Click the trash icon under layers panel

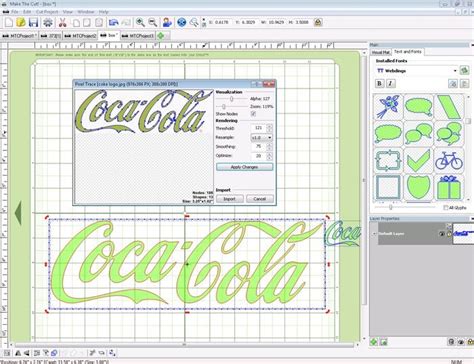coord(451,342)
